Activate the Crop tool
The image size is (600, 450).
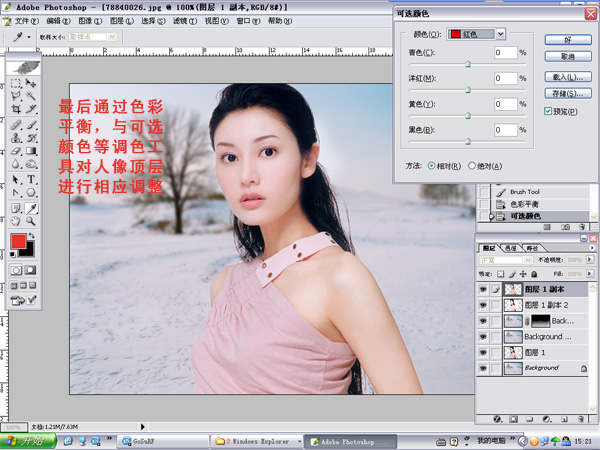click(x=15, y=109)
